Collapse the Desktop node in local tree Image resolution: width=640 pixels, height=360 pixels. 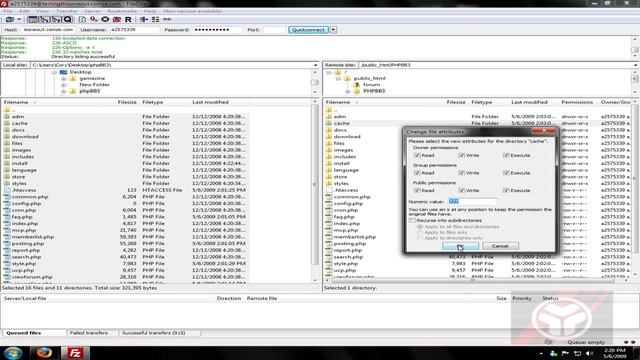tap(54, 72)
